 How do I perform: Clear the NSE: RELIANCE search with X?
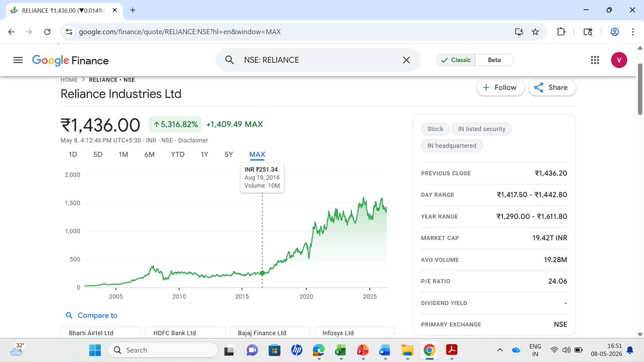[406, 60]
